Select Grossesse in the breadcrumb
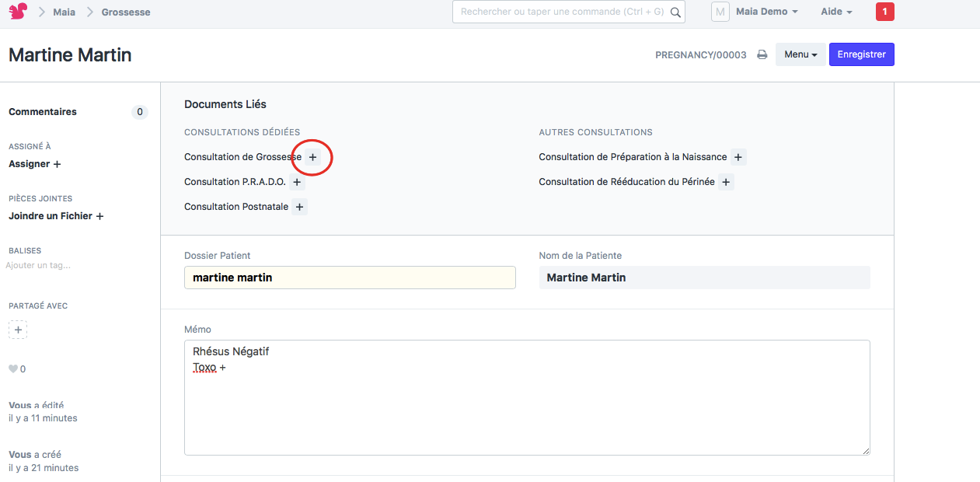Image resolution: width=980 pixels, height=482 pixels. click(x=126, y=12)
